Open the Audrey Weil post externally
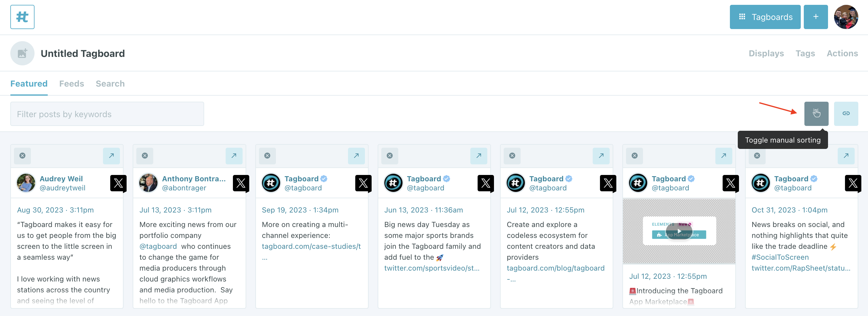This screenshot has height=316, width=868. tap(111, 156)
